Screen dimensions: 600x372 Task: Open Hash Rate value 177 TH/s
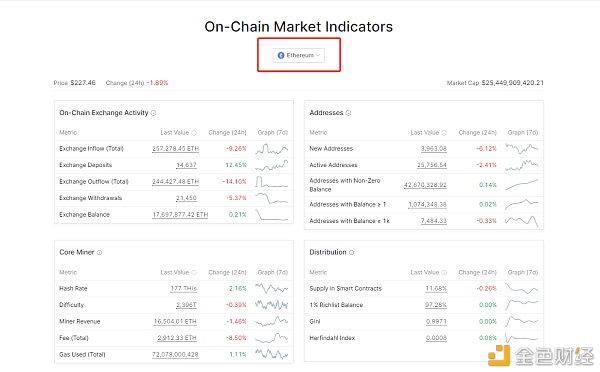184,289
